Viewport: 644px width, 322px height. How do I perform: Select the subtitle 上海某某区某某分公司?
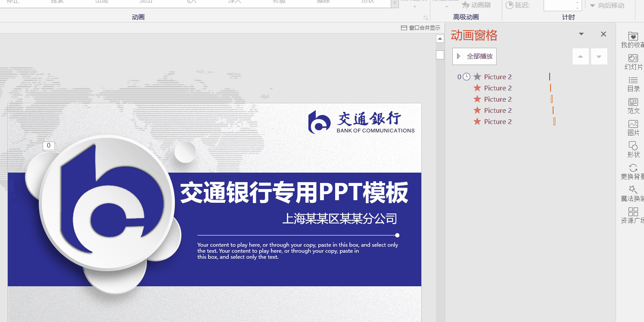click(339, 219)
